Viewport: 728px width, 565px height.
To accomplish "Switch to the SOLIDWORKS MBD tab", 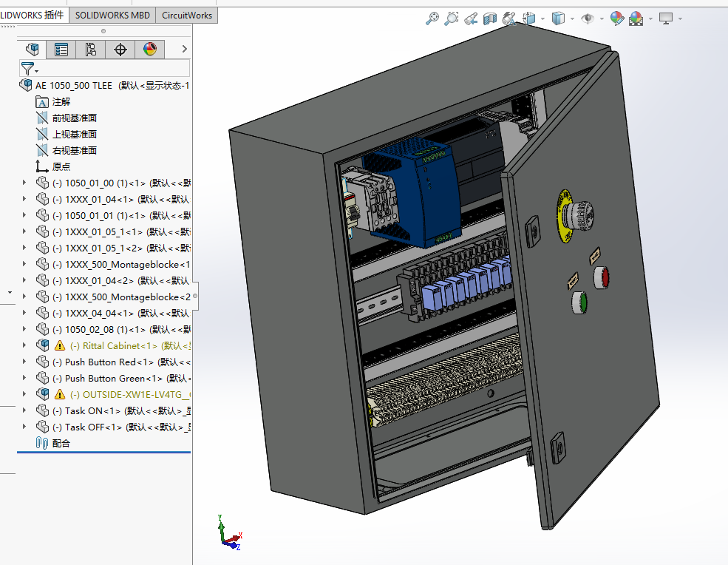I will click(x=112, y=15).
